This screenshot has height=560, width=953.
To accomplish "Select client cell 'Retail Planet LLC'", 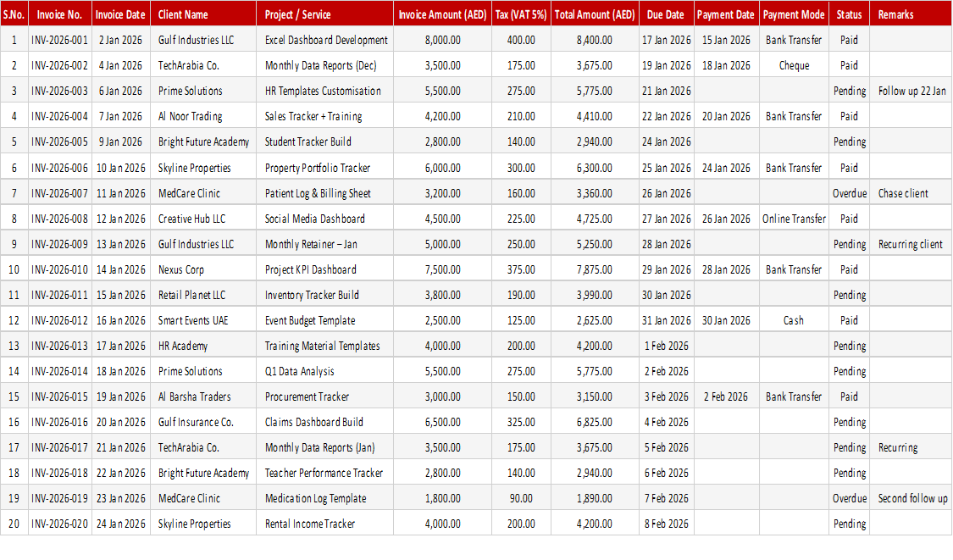I will pyautogui.click(x=203, y=295).
